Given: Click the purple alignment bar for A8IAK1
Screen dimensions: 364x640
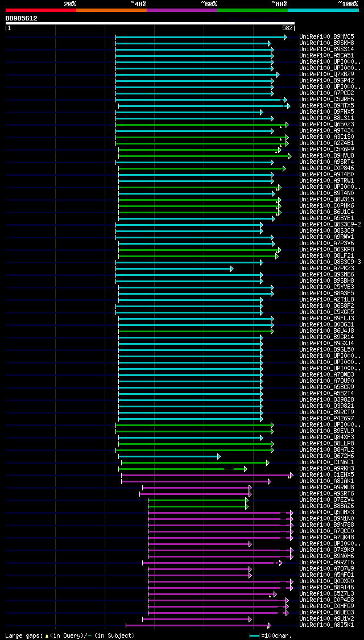Looking at the screenshot, I should [196, 481].
